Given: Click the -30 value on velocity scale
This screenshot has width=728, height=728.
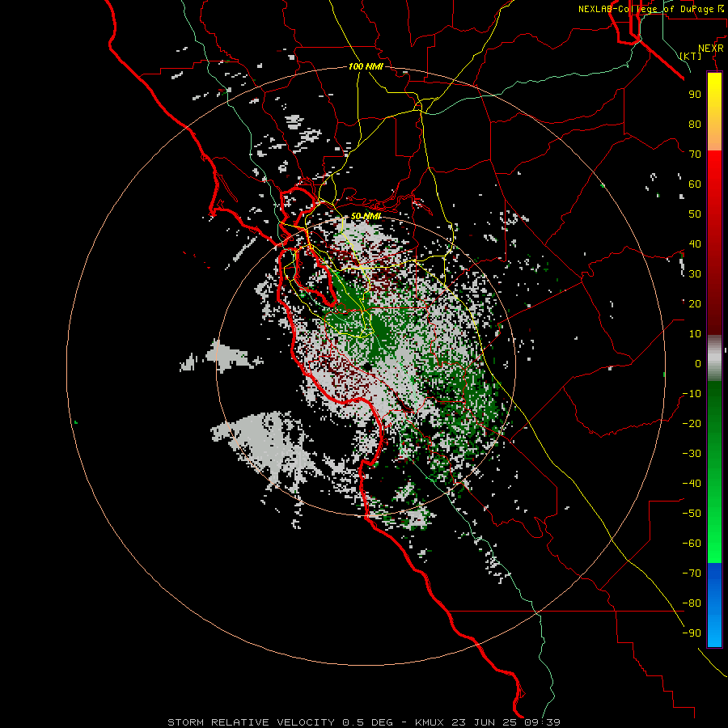Looking at the screenshot, I should click(x=692, y=454).
